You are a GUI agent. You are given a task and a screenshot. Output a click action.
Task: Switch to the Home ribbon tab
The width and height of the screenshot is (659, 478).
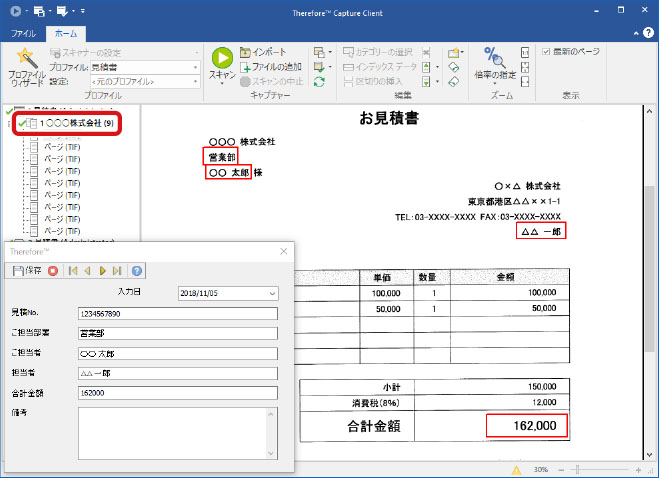pos(65,34)
